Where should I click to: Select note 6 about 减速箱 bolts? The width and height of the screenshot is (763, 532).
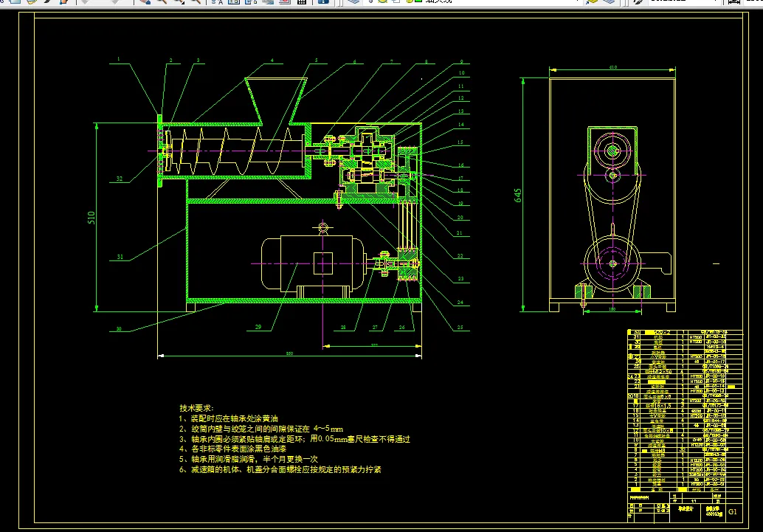(x=280, y=470)
